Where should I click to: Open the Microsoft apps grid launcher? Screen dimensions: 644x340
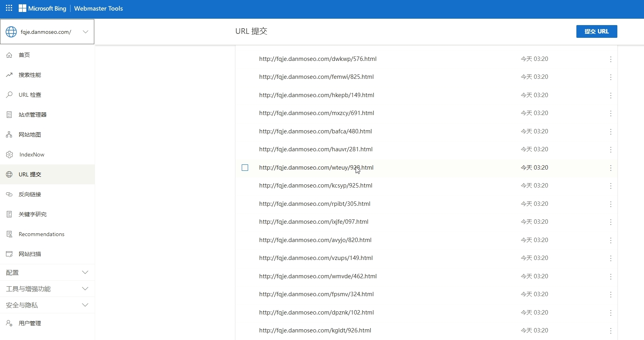[x=9, y=8]
